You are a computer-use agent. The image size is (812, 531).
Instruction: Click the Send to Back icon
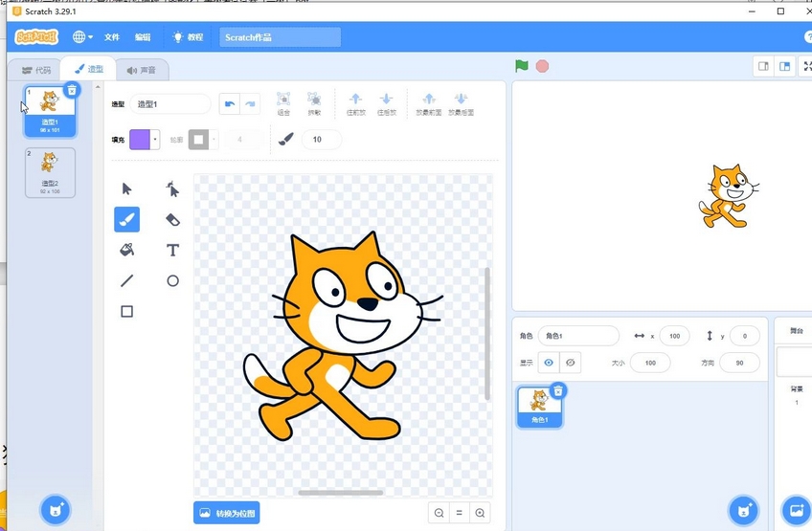(461, 103)
